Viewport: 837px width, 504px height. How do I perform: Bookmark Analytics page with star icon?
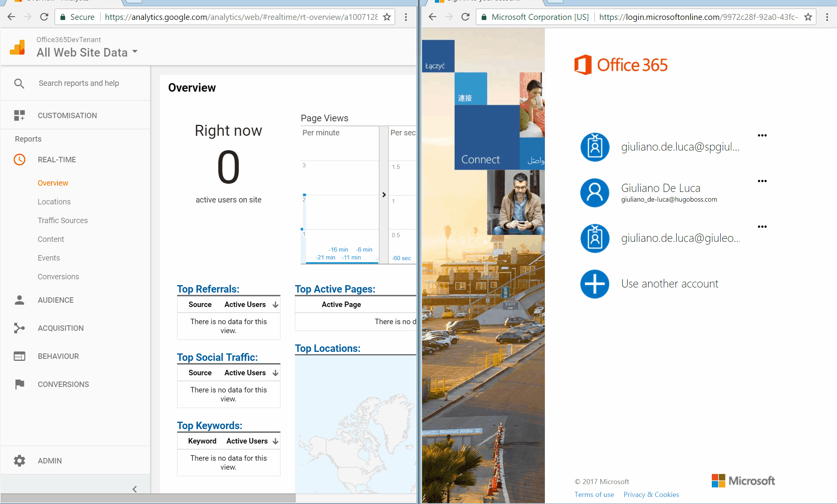pos(387,17)
